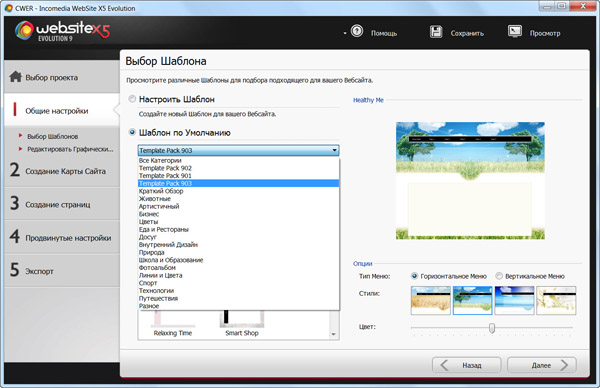The image size is (600, 388).
Task: Pick Линии и Цвета in the list
Action: [x=238, y=275]
